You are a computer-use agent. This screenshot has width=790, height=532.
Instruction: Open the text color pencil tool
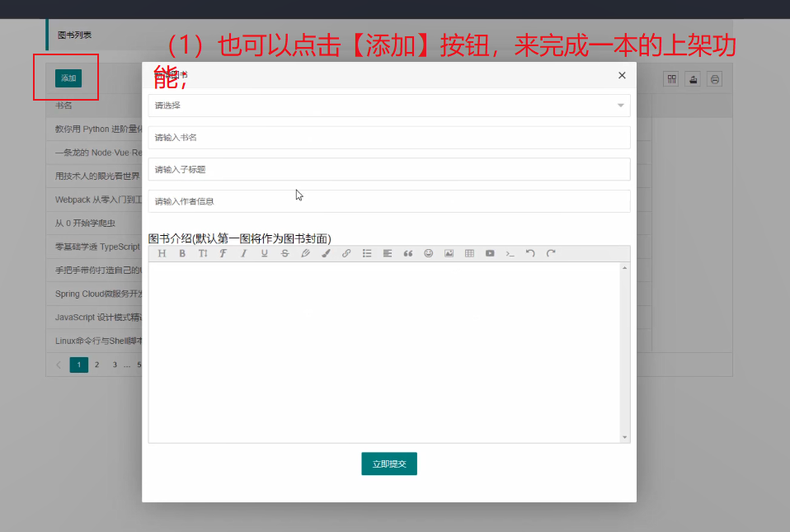(305, 253)
